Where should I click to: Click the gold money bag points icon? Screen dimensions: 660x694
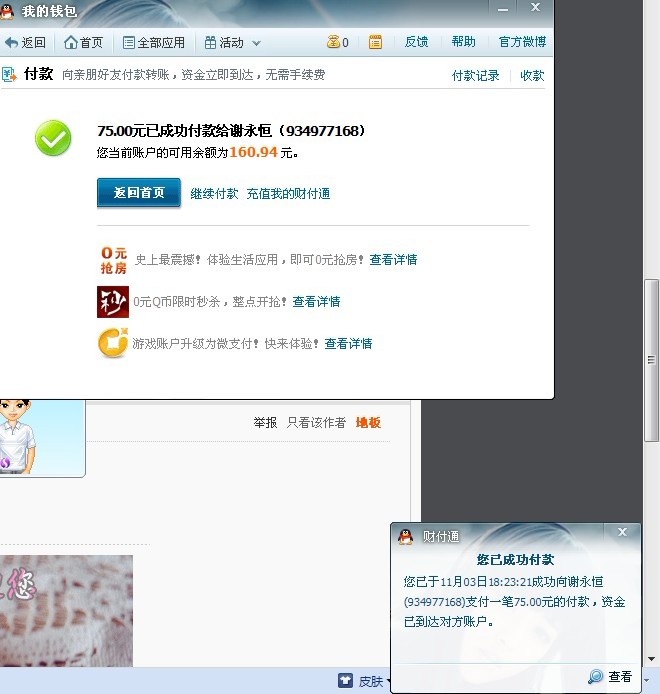click(x=333, y=42)
